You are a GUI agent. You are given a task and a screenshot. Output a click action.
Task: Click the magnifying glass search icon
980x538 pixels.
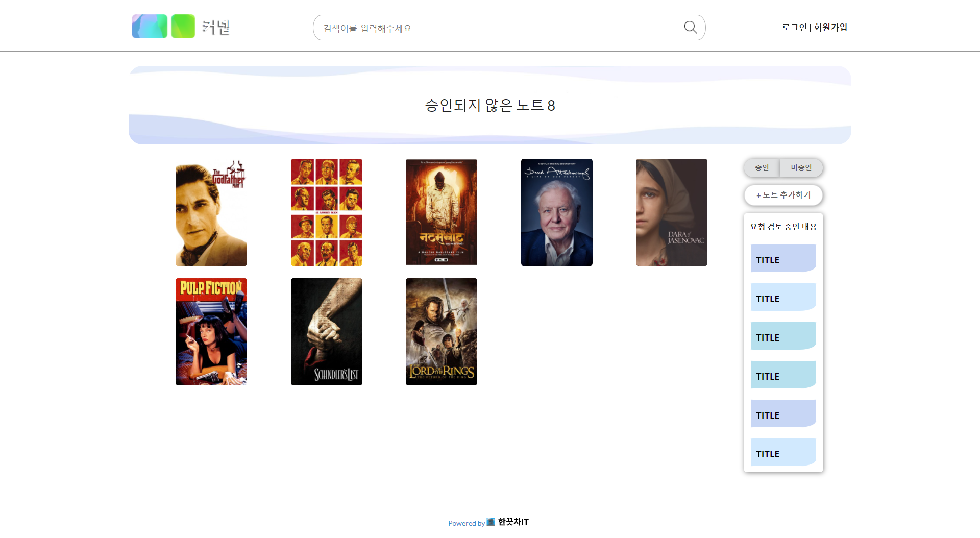pos(690,28)
